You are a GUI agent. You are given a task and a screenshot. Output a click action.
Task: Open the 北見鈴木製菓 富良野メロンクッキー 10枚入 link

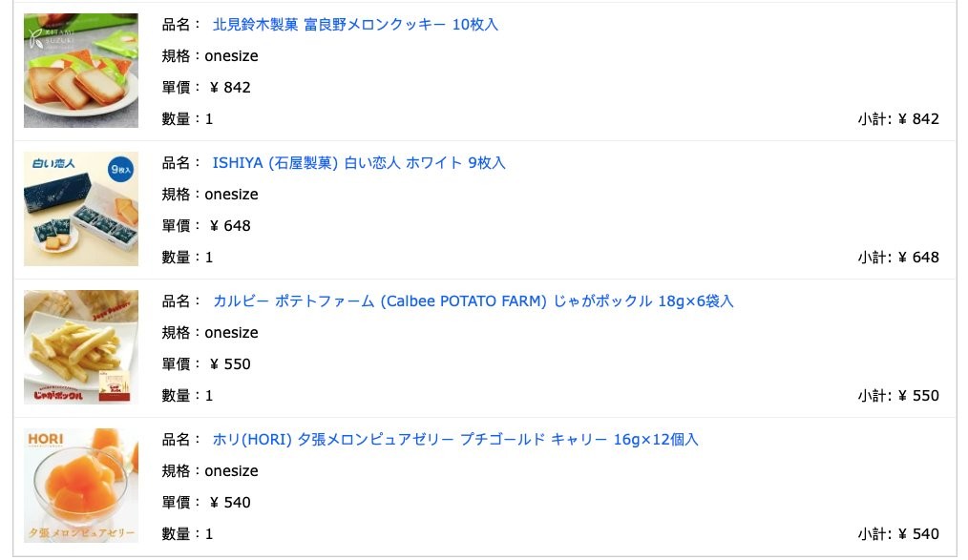[x=355, y=25]
